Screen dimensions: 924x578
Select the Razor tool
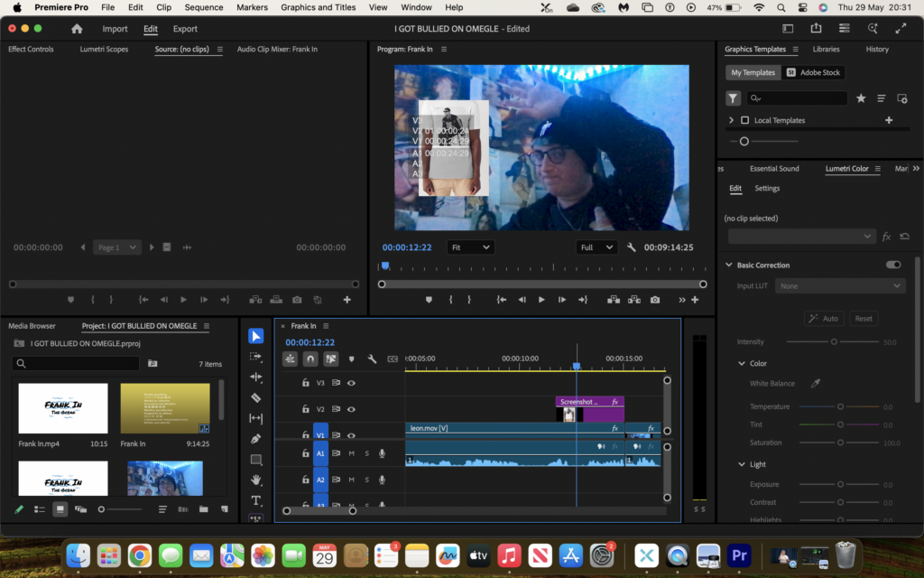(255, 397)
